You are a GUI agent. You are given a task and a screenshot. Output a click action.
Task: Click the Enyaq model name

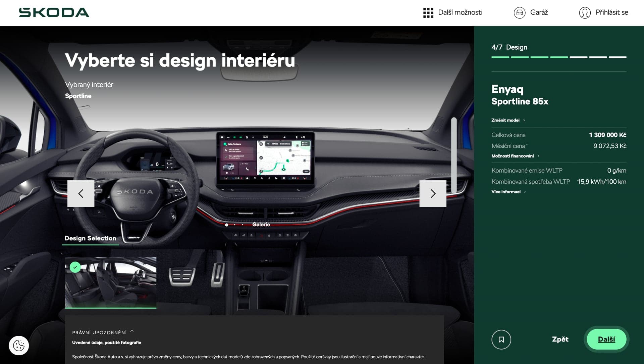pyautogui.click(x=507, y=89)
